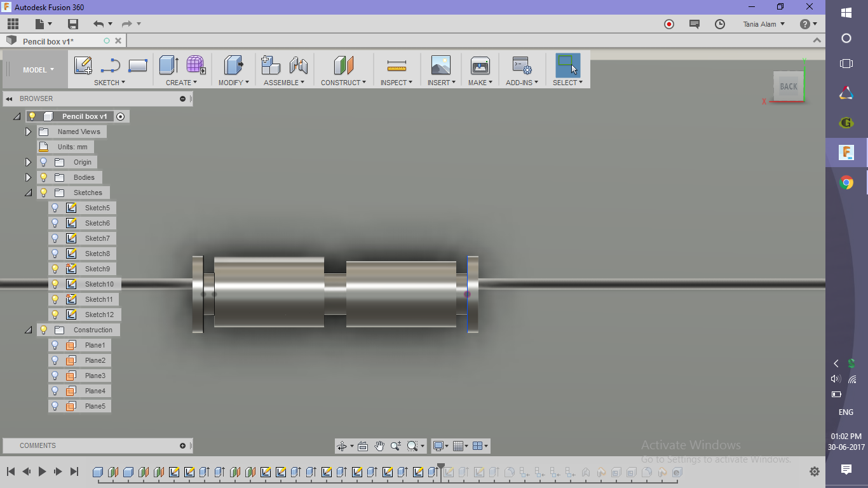868x488 pixels.
Task: Toggle visibility of Plane1
Action: point(55,345)
